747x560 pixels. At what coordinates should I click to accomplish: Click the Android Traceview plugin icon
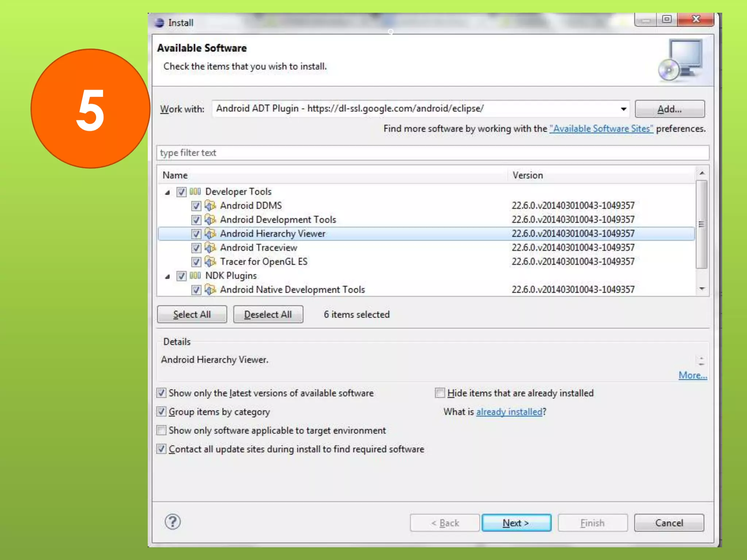[210, 248]
